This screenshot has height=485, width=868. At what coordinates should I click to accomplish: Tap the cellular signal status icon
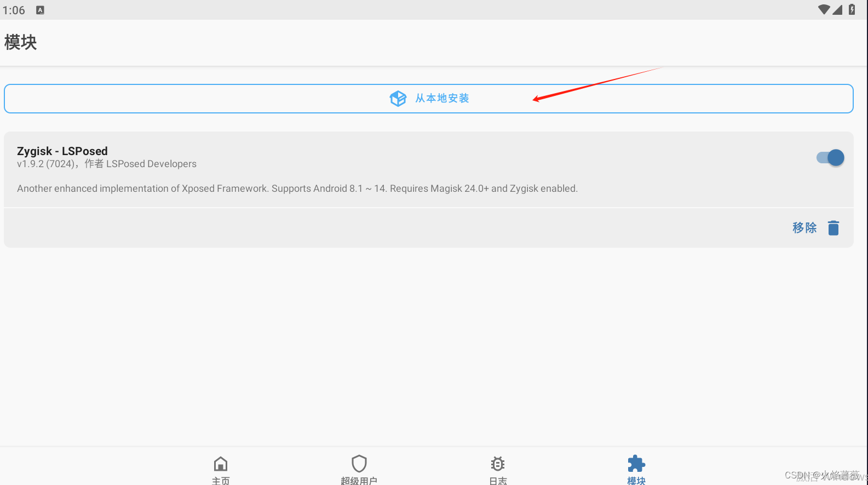(837, 10)
